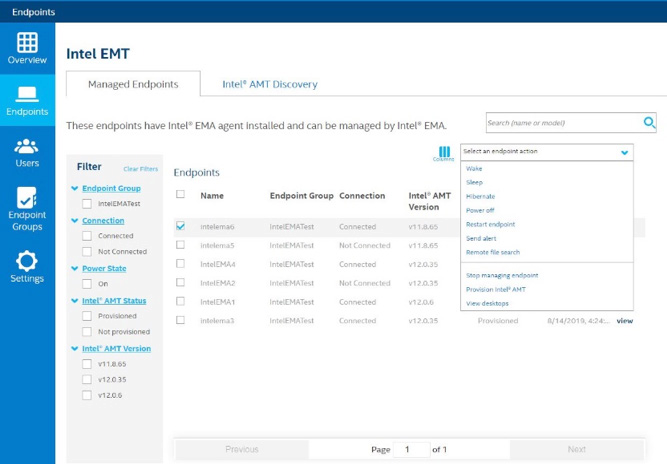This screenshot has height=464, width=667.
Task: Sort by the Intel AMT Version header
Action: pyautogui.click(x=430, y=201)
